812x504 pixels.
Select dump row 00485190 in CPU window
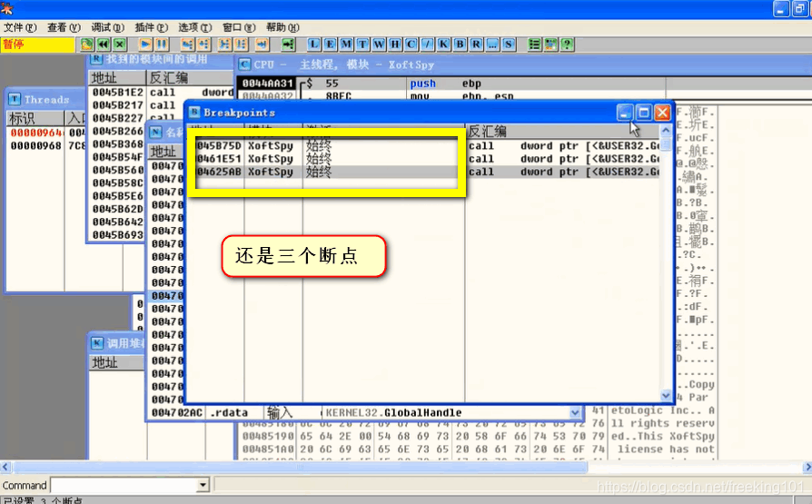click(478, 436)
